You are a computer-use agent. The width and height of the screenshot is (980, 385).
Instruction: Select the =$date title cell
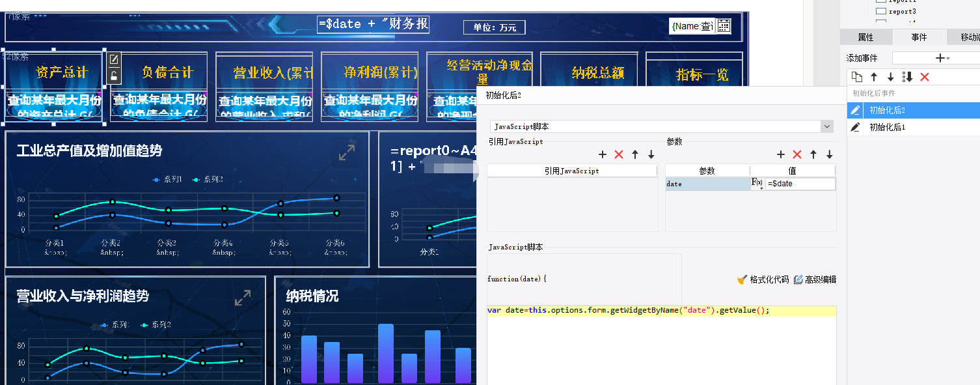pos(373,24)
